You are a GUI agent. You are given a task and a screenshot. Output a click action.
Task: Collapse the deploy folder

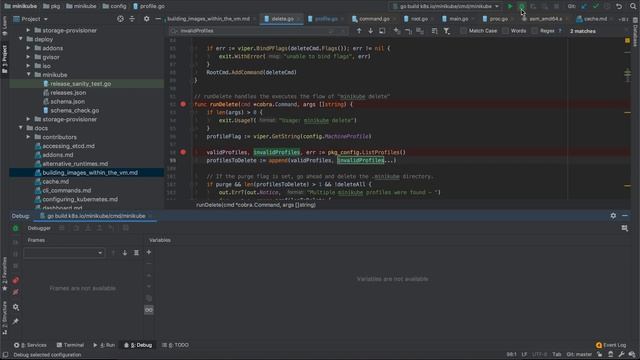pos(21,39)
